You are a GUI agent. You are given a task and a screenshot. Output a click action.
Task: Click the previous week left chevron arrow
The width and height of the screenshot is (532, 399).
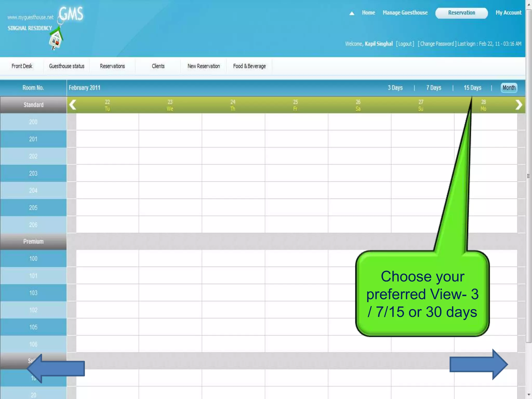pos(73,105)
